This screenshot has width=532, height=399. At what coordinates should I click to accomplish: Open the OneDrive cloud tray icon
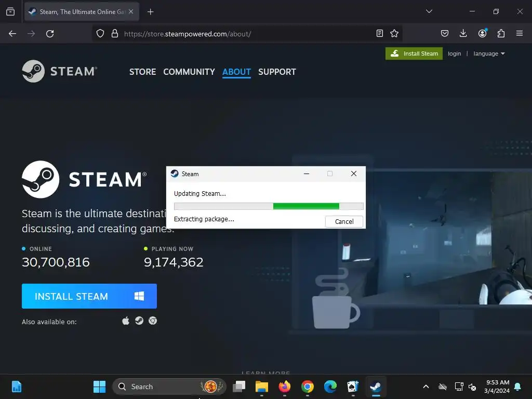[x=443, y=387]
